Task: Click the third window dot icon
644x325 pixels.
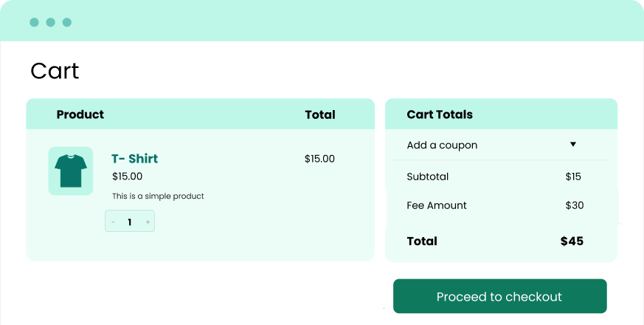Action: [67, 22]
